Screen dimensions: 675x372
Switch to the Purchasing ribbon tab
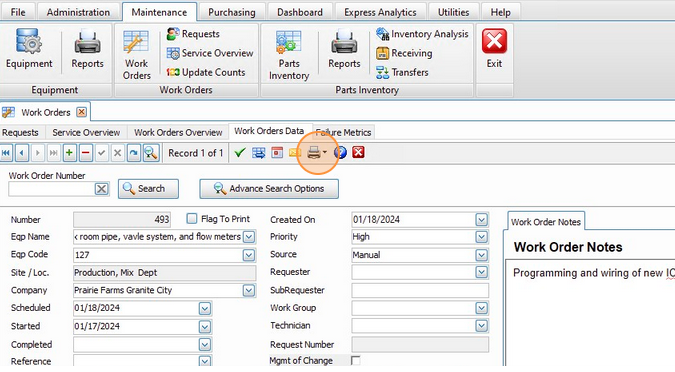232,12
